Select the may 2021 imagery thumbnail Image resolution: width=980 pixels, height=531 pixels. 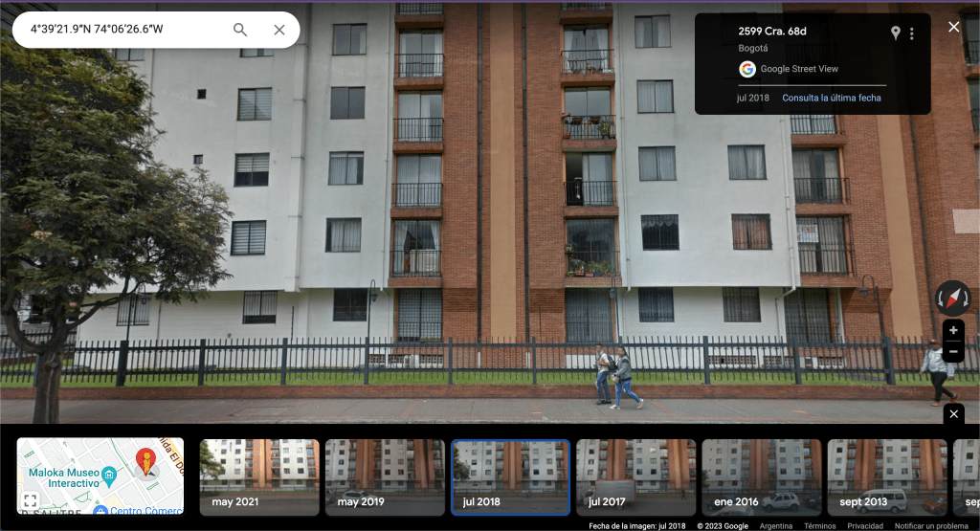click(258, 476)
